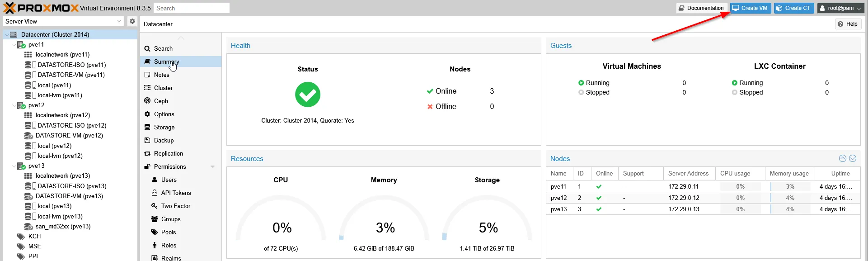Collapse the Datacenter tree root
This screenshot has width=868, height=261.
[6, 34]
